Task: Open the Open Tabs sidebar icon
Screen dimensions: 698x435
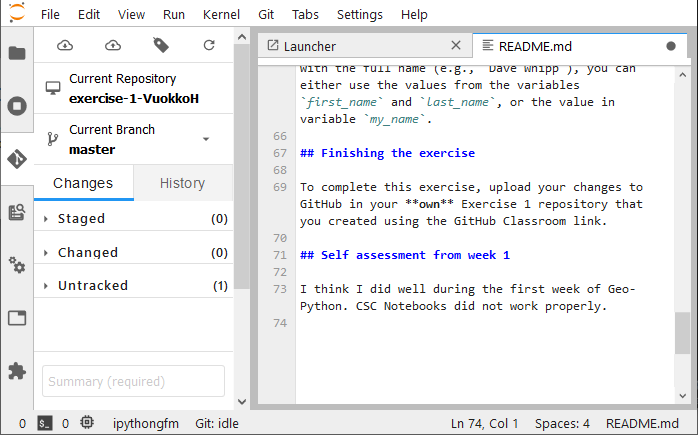Action: coord(17,318)
